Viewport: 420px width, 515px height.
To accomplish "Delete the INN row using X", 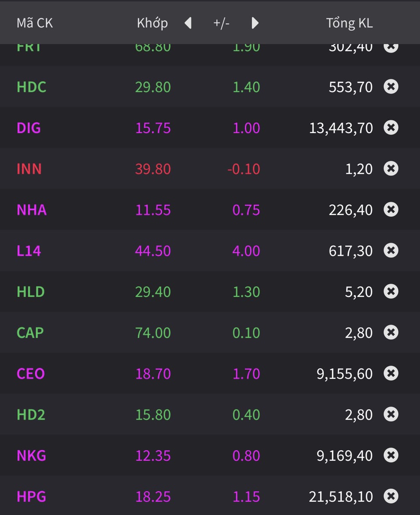I will tap(391, 169).
